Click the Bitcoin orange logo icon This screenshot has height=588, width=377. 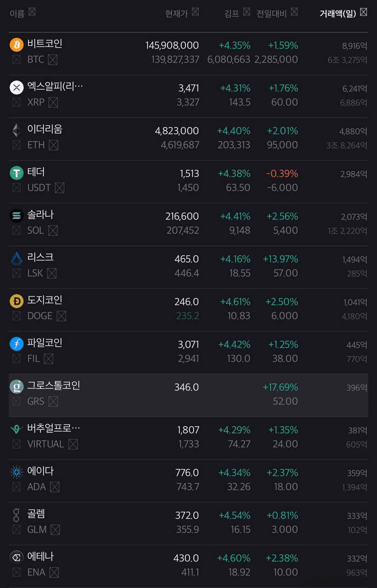coord(17,45)
